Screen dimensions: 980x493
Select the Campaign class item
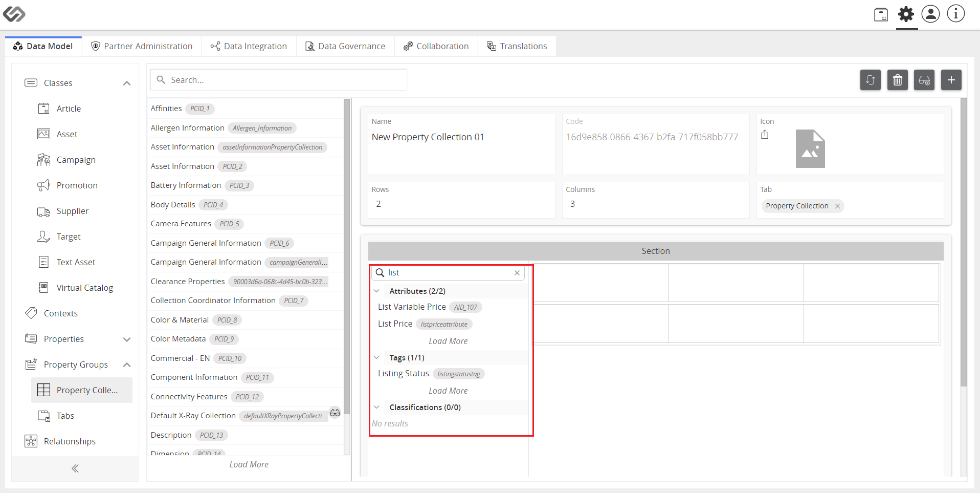click(x=82, y=160)
